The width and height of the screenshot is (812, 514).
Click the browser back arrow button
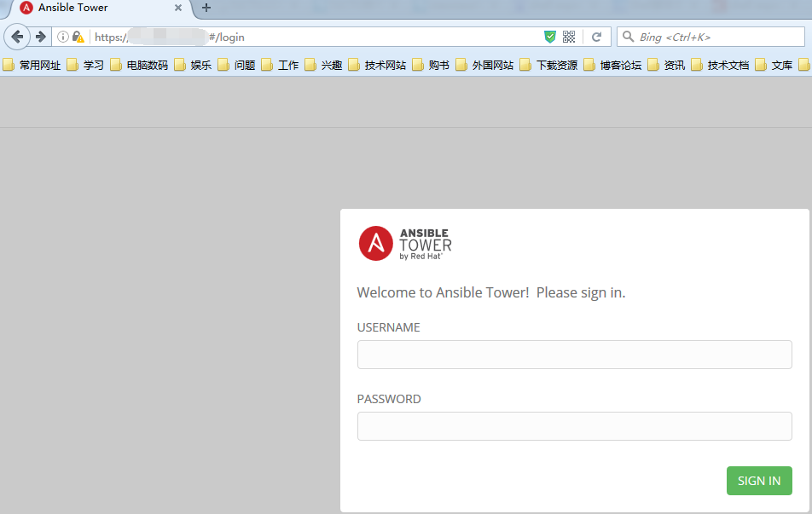pyautogui.click(x=17, y=37)
